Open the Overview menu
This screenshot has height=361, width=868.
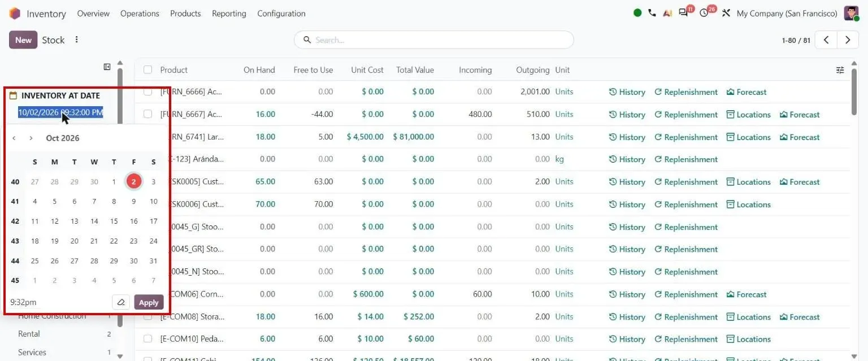[93, 14]
